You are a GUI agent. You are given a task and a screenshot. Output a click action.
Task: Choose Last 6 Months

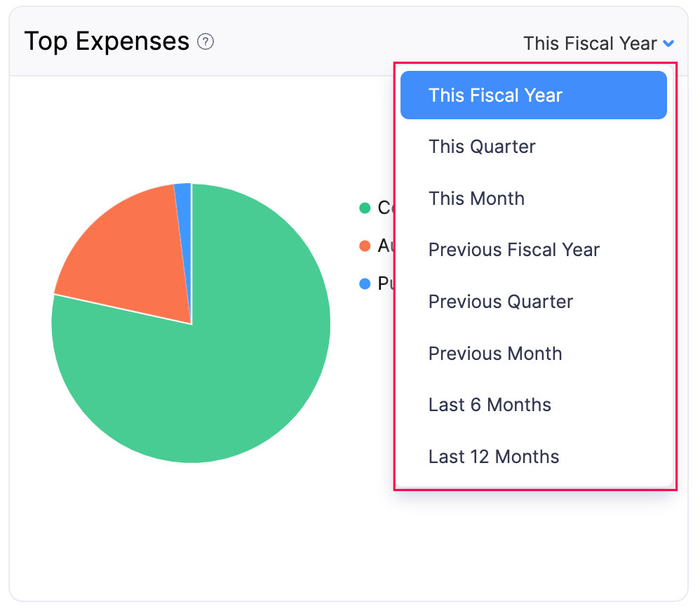(x=490, y=405)
